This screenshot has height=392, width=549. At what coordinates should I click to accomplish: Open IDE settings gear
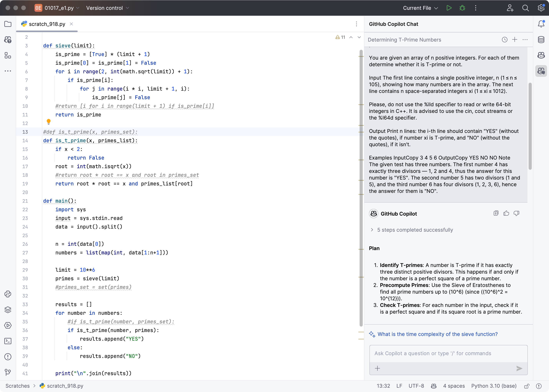click(x=541, y=8)
